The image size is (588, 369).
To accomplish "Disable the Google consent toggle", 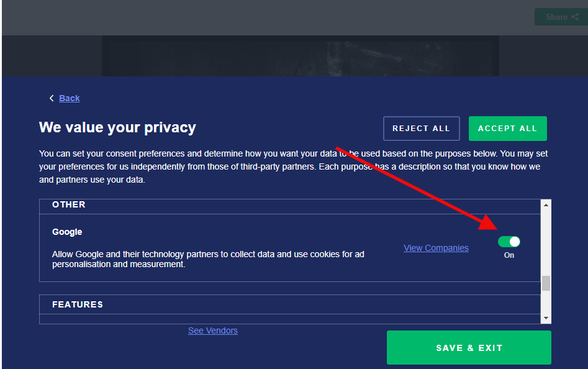I will point(509,242).
